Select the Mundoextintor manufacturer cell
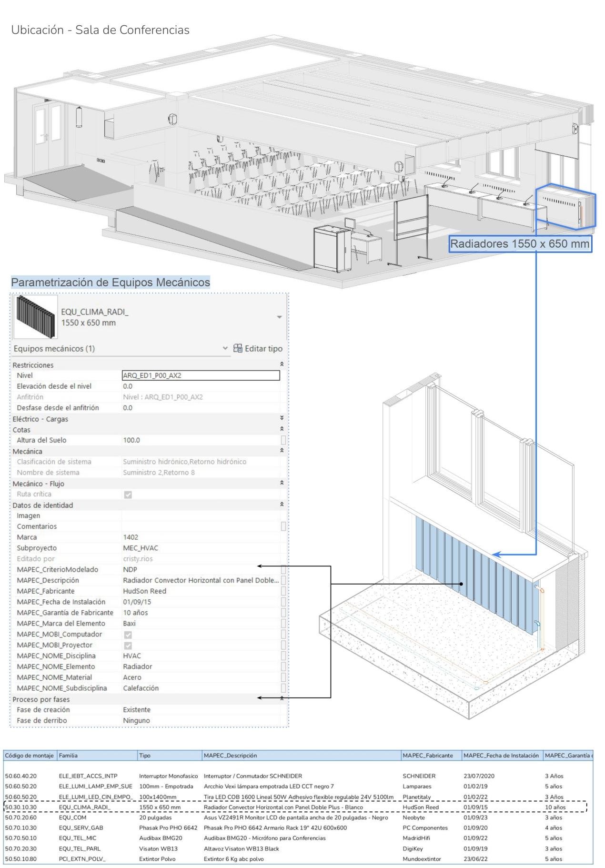Image resolution: width=605 pixels, height=868 pixels. point(422,859)
